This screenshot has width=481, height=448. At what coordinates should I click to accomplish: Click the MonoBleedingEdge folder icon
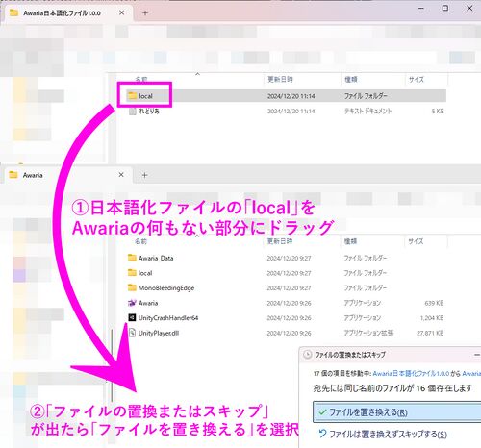click(132, 287)
